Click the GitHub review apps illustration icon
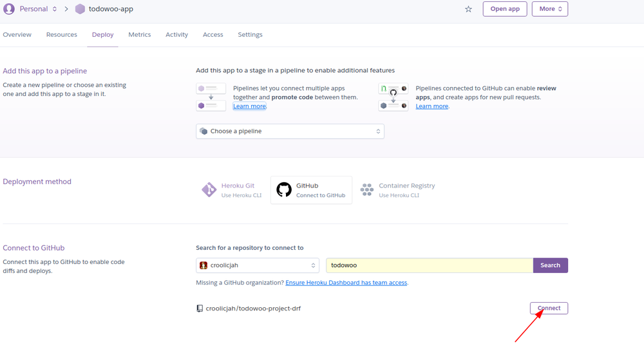Image resolution: width=644 pixels, height=360 pixels. (x=393, y=97)
